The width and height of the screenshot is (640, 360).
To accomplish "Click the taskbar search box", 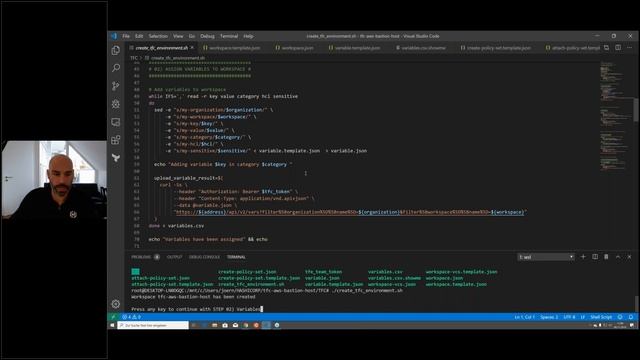I will coord(153,325).
